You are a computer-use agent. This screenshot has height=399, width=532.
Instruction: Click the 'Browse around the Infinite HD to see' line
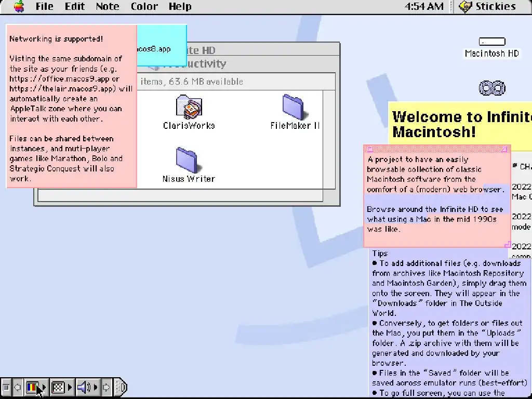[x=435, y=209]
